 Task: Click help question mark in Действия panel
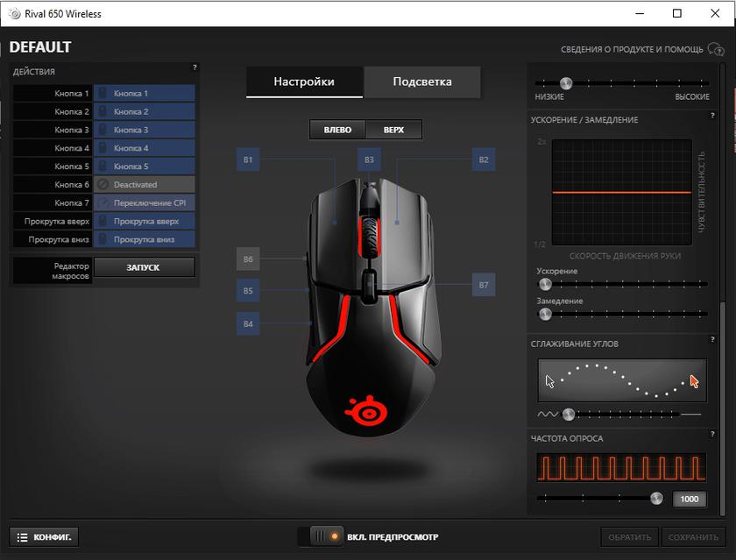pyautogui.click(x=195, y=67)
